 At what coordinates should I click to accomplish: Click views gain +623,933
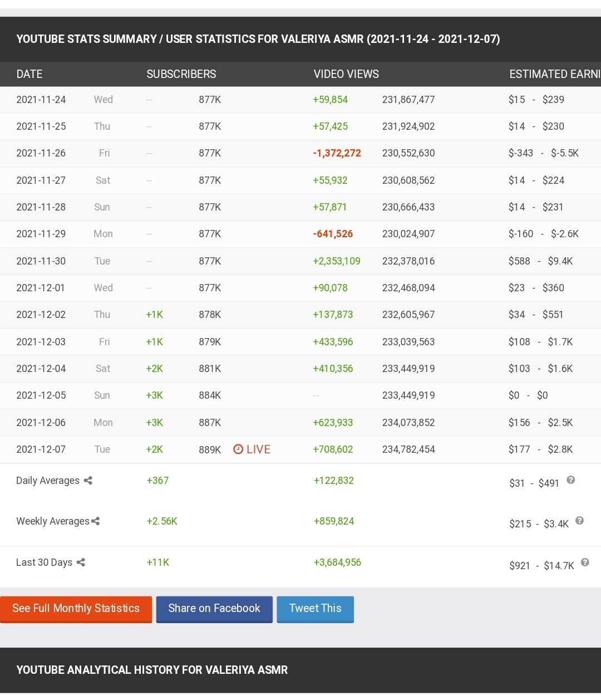pos(333,423)
